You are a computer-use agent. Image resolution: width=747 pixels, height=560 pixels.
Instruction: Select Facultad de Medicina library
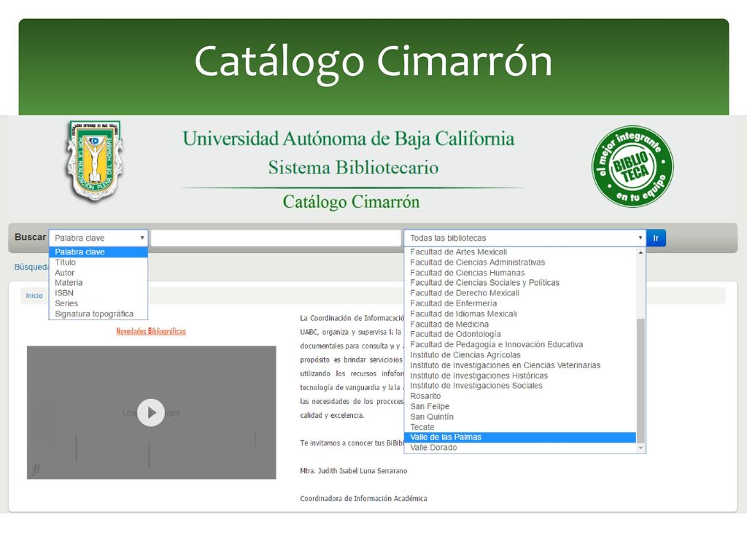520,324
